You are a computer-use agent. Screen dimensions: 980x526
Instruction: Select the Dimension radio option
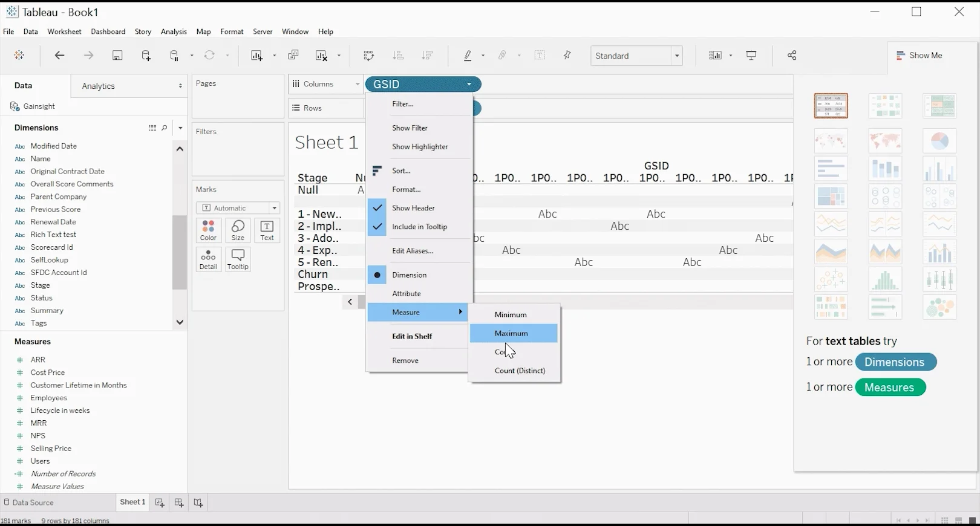click(409, 275)
